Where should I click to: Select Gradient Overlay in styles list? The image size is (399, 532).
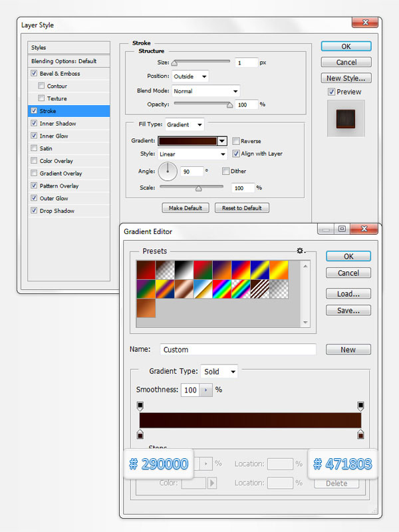pyautogui.click(x=61, y=174)
